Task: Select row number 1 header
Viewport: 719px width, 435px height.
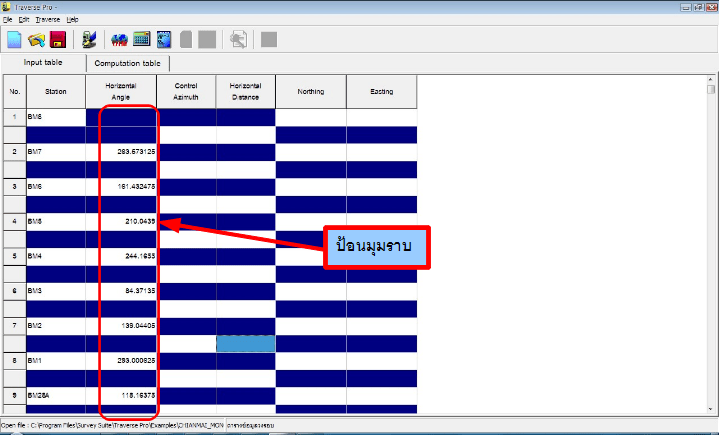Action: (x=15, y=117)
